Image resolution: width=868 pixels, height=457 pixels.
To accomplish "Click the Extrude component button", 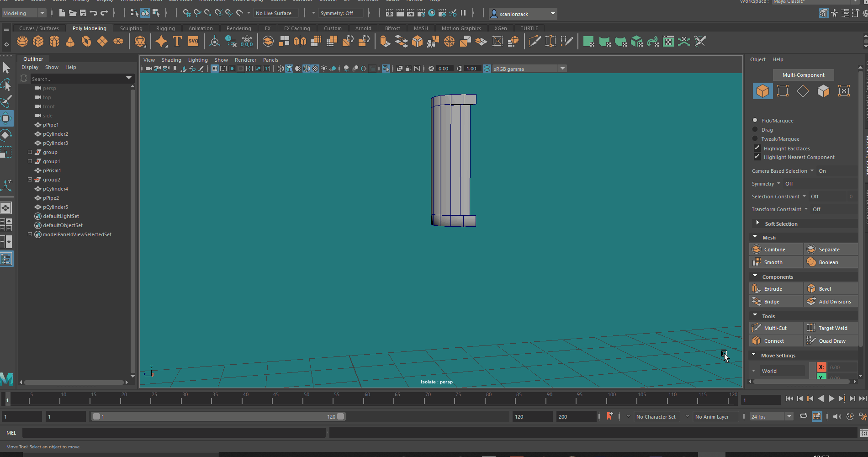I will 776,289.
